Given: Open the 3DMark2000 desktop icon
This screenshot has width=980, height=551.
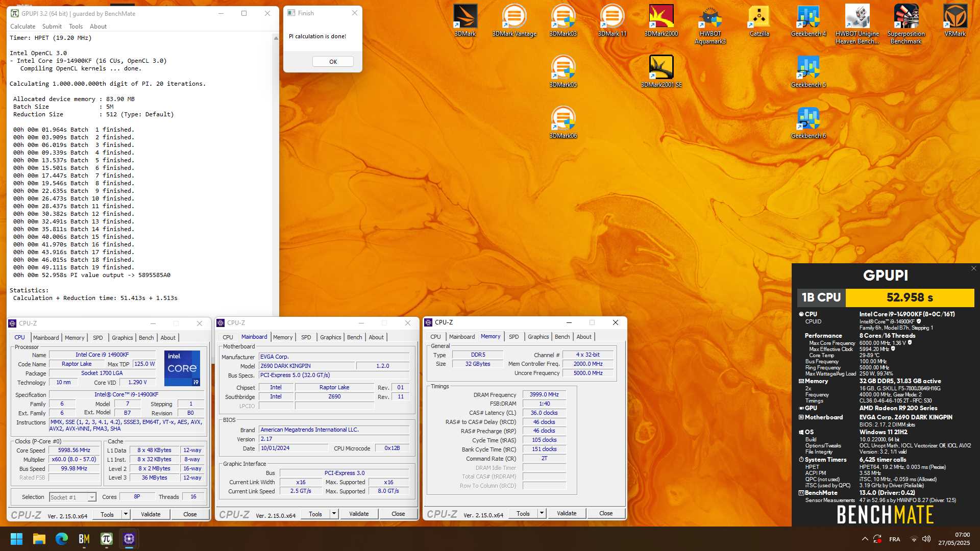Looking at the screenshot, I should click(x=661, y=20).
